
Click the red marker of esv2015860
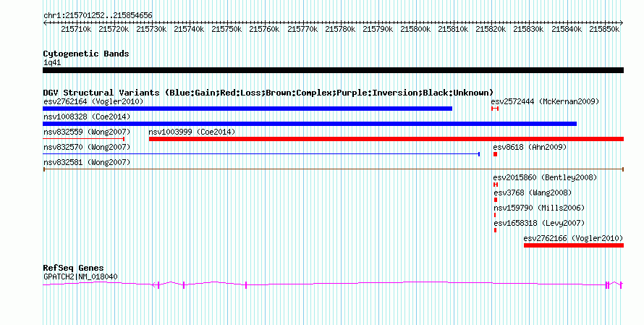tap(496, 185)
